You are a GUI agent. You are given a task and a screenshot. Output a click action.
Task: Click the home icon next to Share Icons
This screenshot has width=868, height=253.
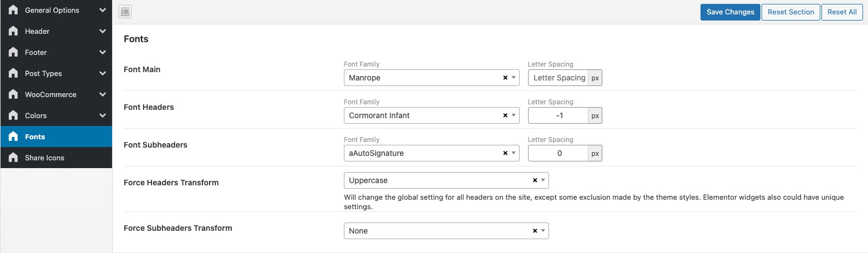pyautogui.click(x=13, y=158)
